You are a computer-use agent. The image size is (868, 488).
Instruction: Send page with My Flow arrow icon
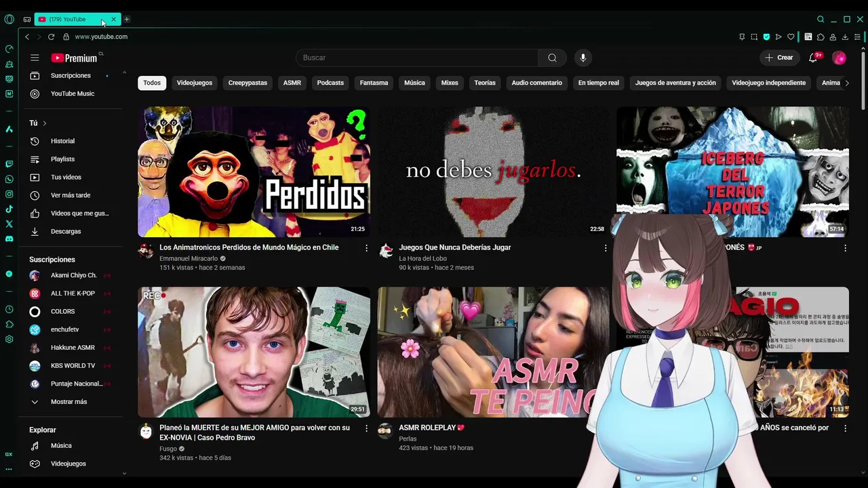[x=778, y=37]
